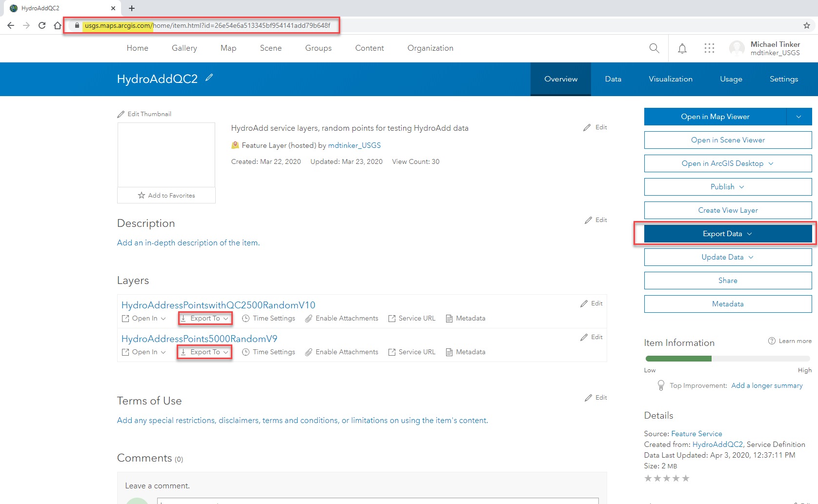Click the Open in Scene Viewer button
Screen dimensions: 818x504
(728, 140)
